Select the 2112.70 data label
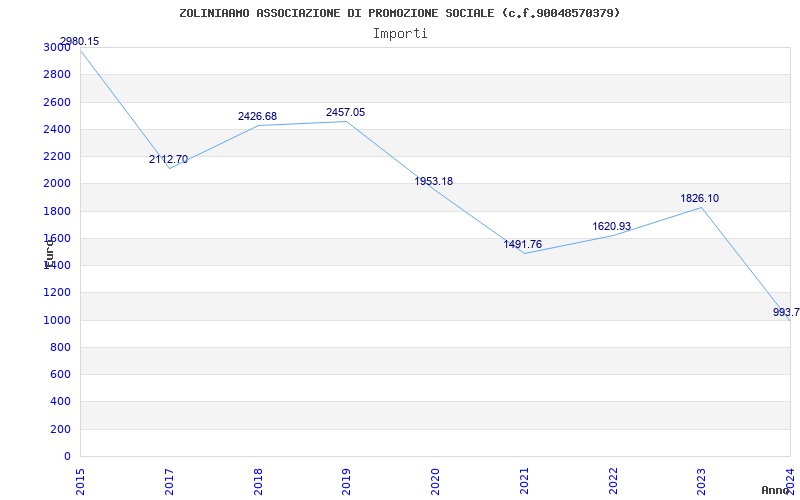Screen dimensions: 800x500 (168, 159)
